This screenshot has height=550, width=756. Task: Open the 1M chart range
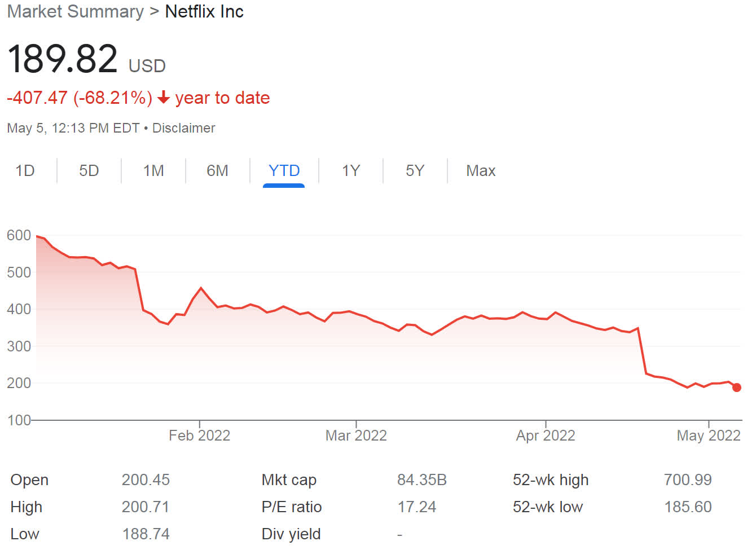tap(153, 170)
